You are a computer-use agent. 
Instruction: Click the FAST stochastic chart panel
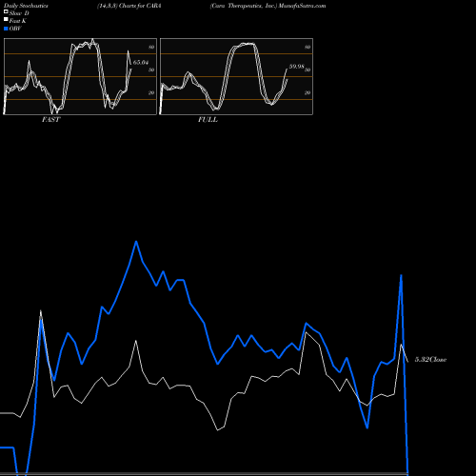coord(80,76)
